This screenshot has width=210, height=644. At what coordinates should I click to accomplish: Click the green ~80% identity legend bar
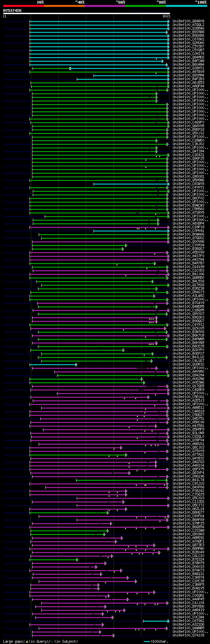click(145, 6)
